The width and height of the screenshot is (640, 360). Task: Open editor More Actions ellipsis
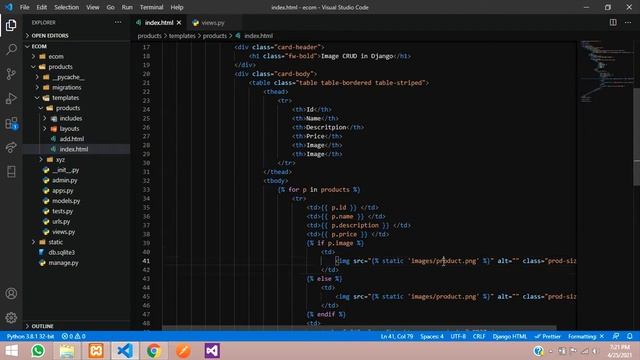628,22
